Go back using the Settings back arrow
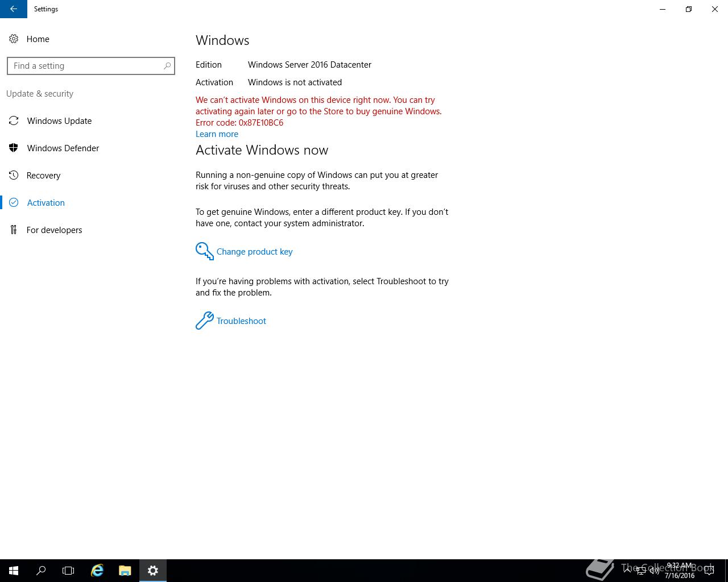728x582 pixels. click(x=14, y=9)
